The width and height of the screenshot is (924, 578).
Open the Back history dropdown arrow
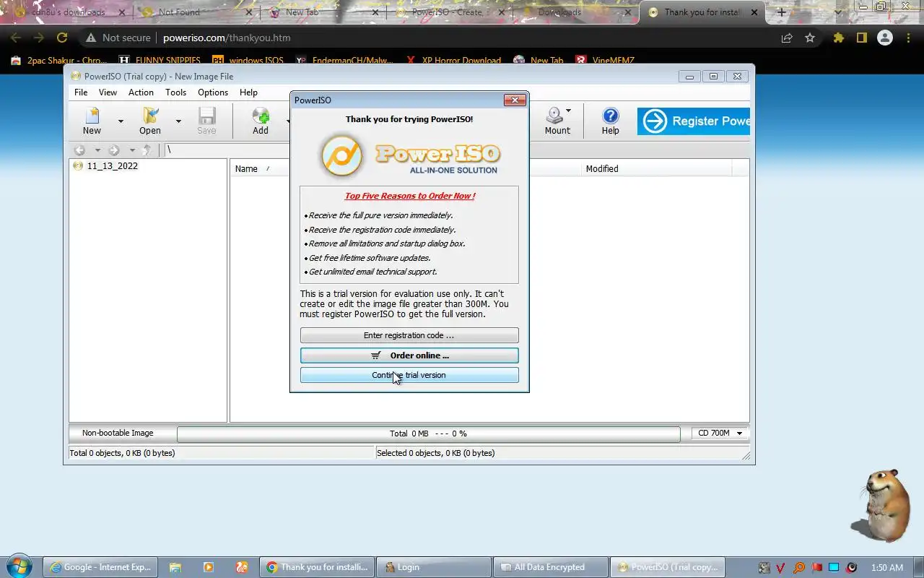click(x=97, y=150)
